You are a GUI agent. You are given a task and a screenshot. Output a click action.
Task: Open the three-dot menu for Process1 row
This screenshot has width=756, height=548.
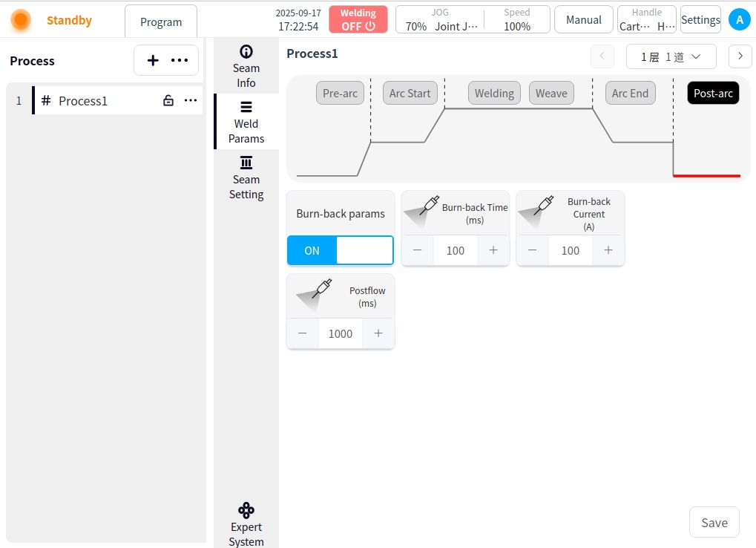[x=191, y=101]
